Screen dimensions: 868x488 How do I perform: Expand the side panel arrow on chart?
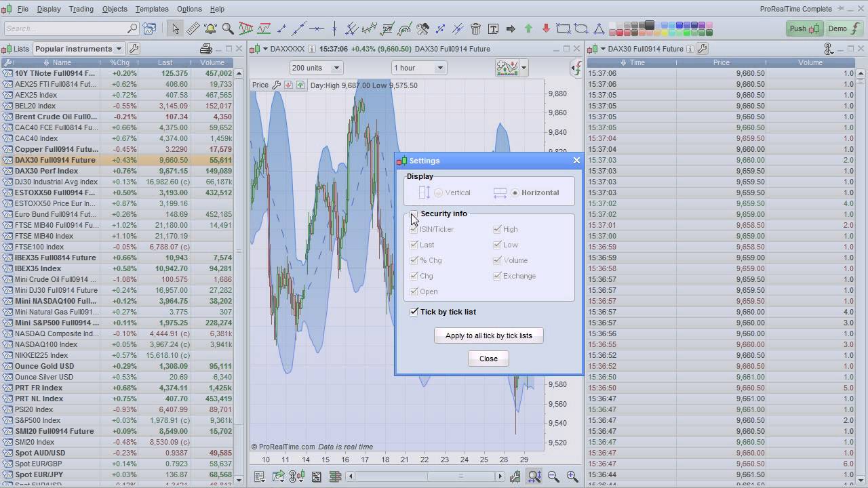[x=576, y=68]
